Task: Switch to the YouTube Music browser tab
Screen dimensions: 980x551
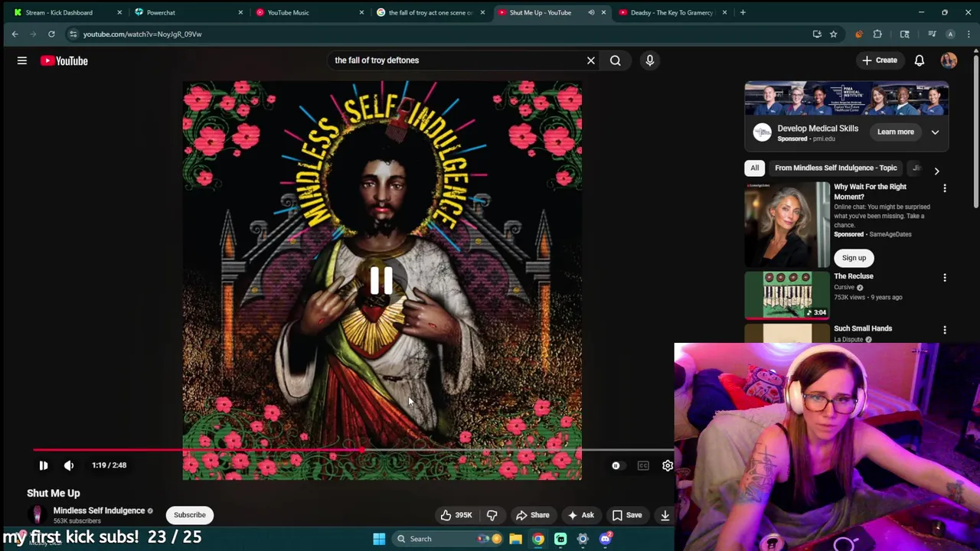Action: click(x=289, y=12)
